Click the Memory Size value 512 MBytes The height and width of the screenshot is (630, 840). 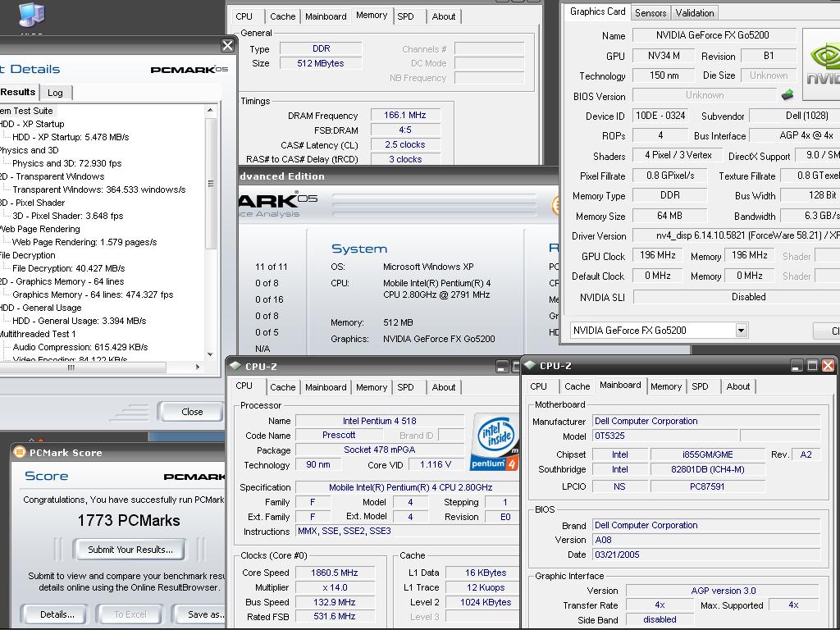coord(321,63)
